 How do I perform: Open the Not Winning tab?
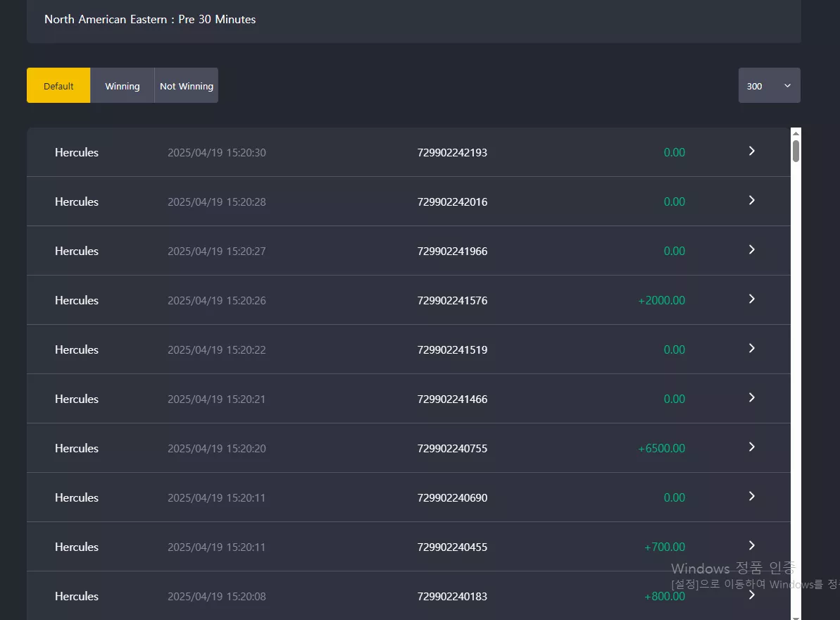(x=187, y=85)
